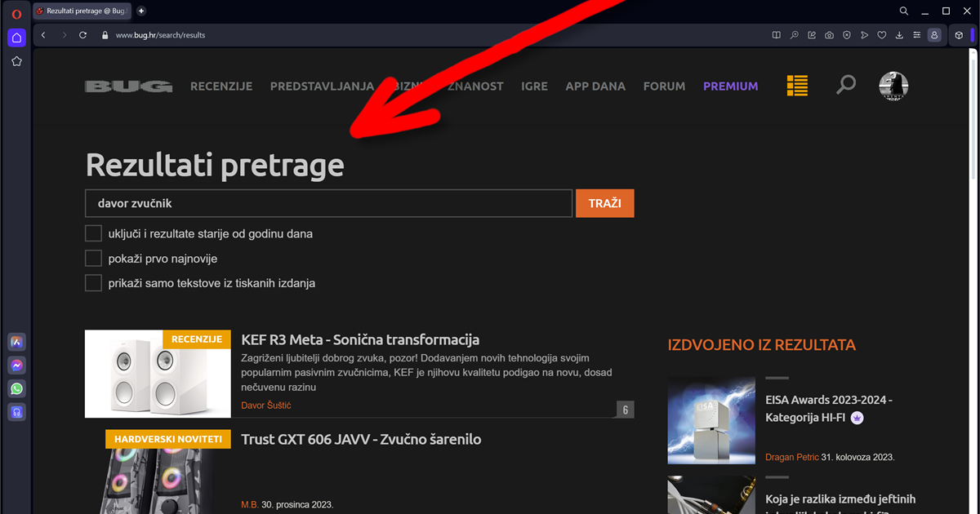Open the Easy Setup sliders icon
This screenshot has height=514, width=980.
tap(917, 35)
